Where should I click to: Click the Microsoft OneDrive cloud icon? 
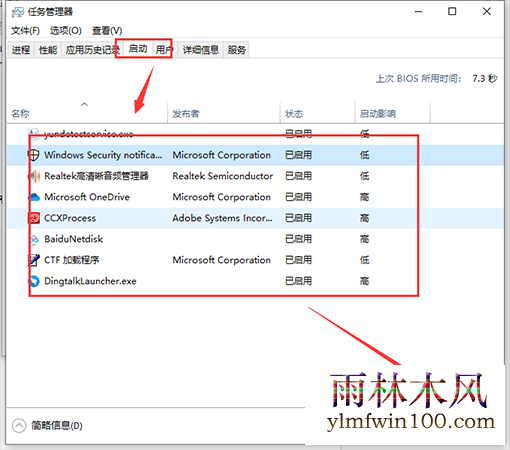(34, 197)
